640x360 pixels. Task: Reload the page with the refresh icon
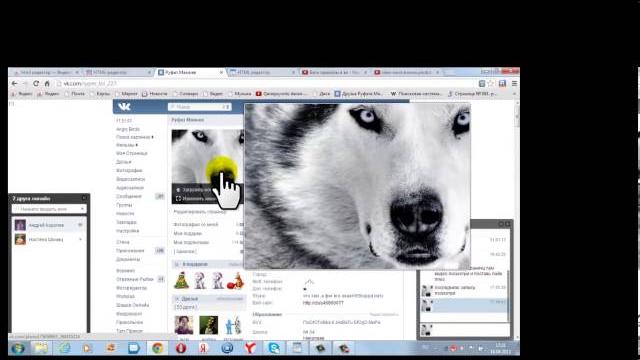coord(36,83)
